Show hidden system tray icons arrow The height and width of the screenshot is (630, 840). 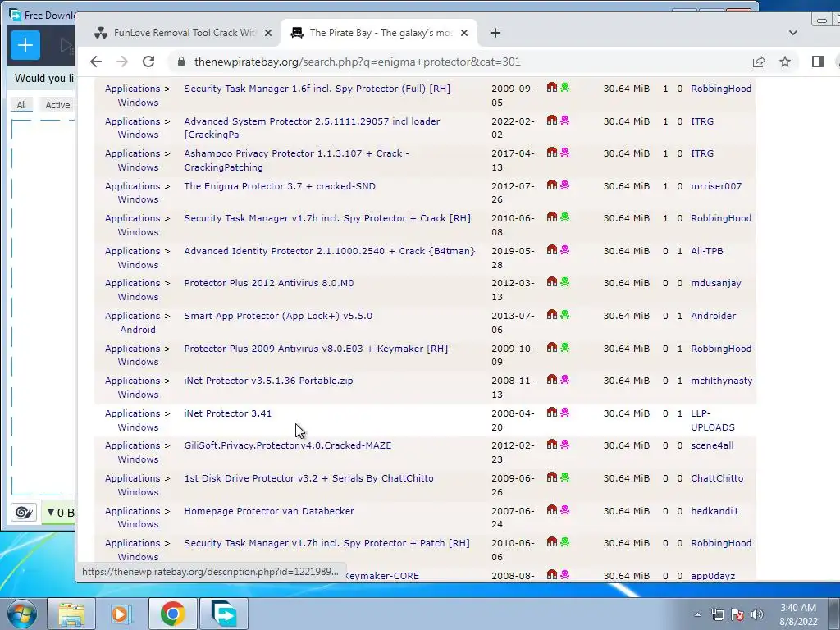click(x=697, y=614)
